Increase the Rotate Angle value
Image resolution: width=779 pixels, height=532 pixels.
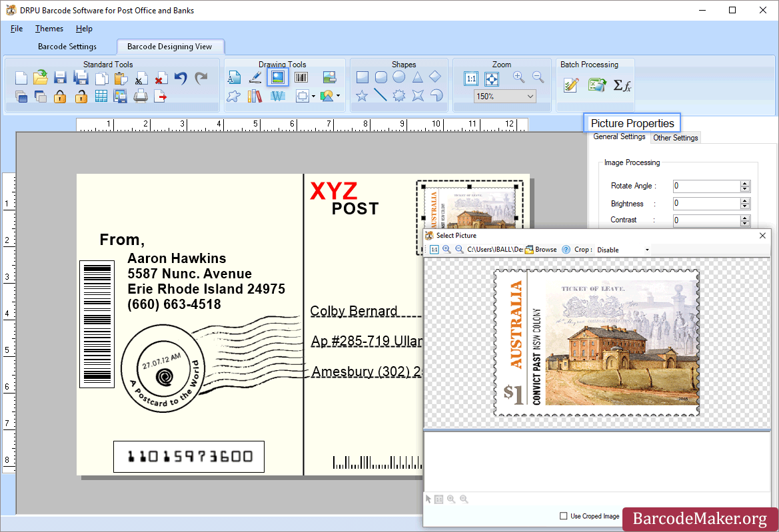click(744, 183)
